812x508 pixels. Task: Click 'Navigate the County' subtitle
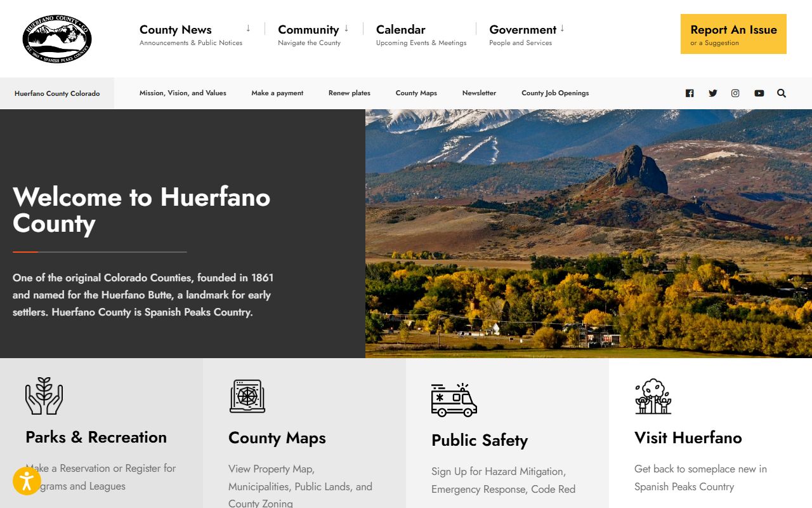pos(309,43)
